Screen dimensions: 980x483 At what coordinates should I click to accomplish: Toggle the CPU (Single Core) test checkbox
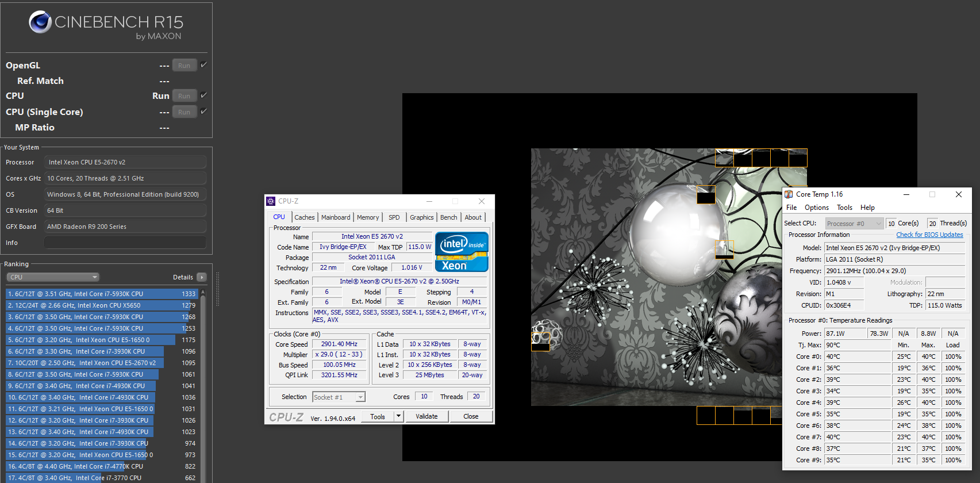coord(203,112)
